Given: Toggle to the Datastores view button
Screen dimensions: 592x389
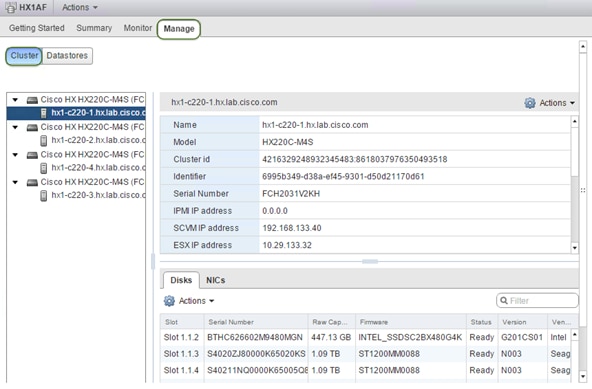Looking at the screenshot, I should [x=67, y=56].
